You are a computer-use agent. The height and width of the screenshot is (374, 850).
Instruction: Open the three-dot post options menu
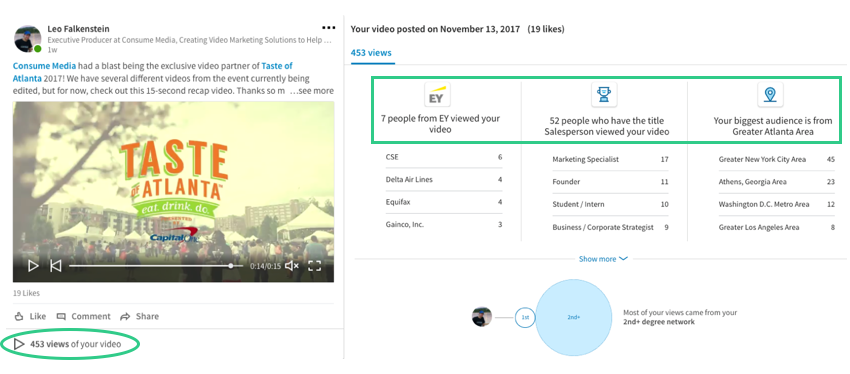click(x=329, y=28)
